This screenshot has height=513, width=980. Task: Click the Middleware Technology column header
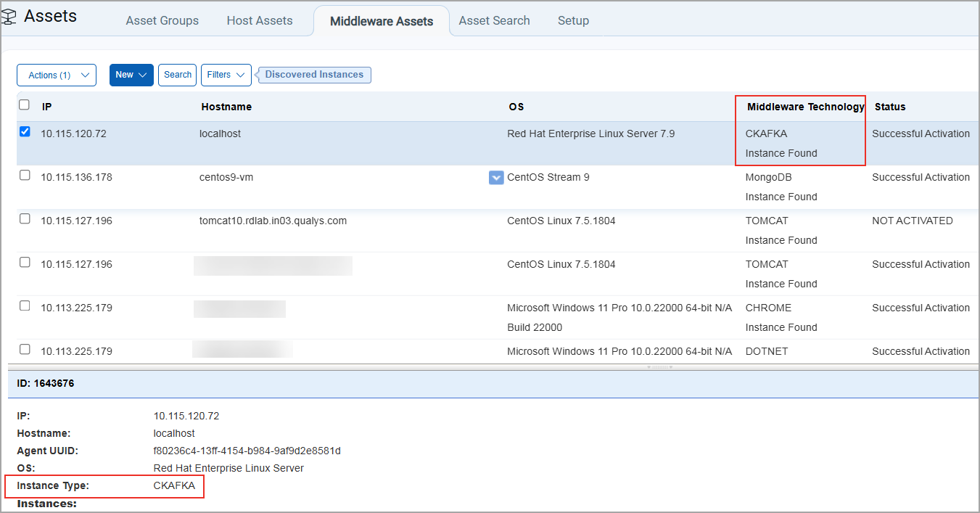(x=802, y=107)
